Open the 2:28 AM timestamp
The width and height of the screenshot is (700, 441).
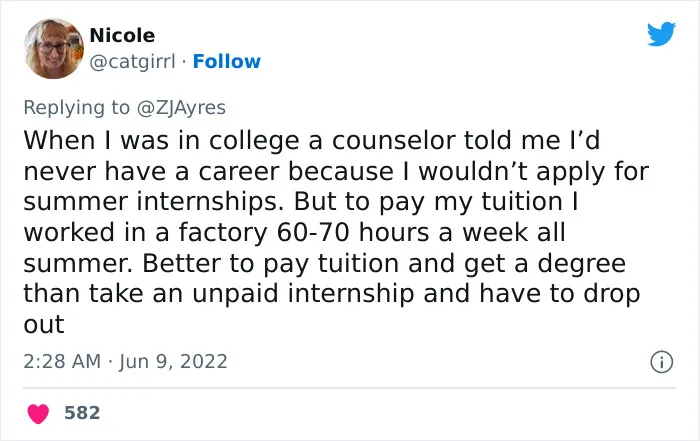[x=62, y=362]
